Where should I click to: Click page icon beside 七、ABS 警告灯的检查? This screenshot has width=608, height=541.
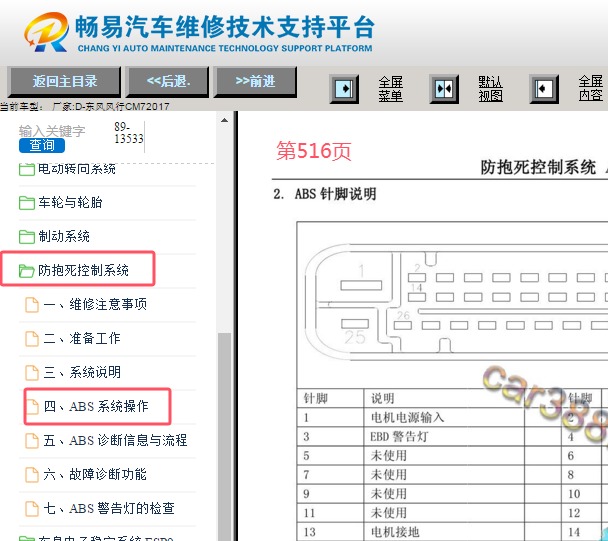32,508
